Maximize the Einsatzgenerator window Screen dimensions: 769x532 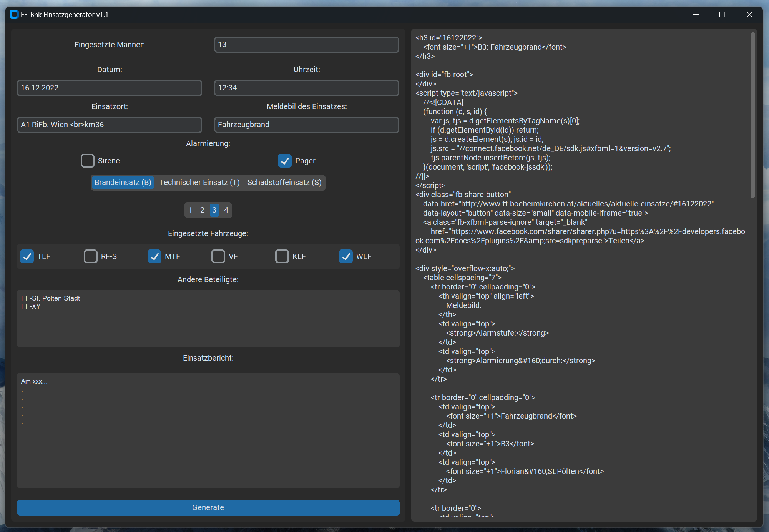pyautogui.click(x=722, y=15)
